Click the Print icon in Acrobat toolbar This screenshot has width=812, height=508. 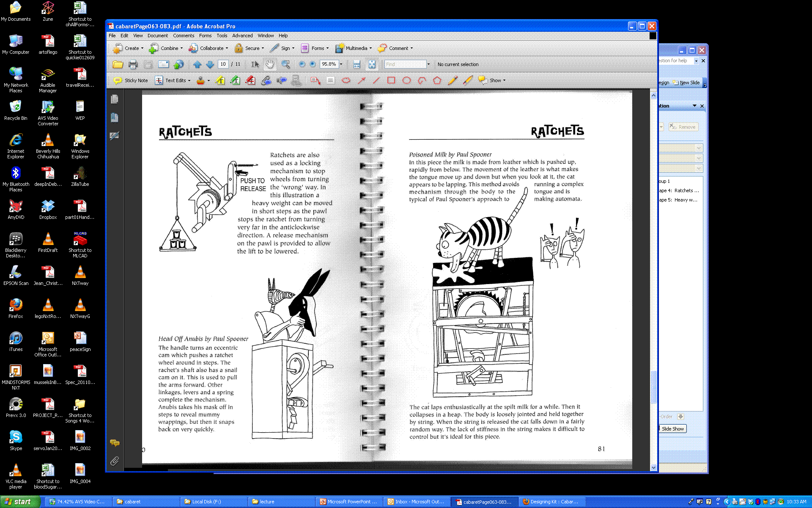pos(133,64)
